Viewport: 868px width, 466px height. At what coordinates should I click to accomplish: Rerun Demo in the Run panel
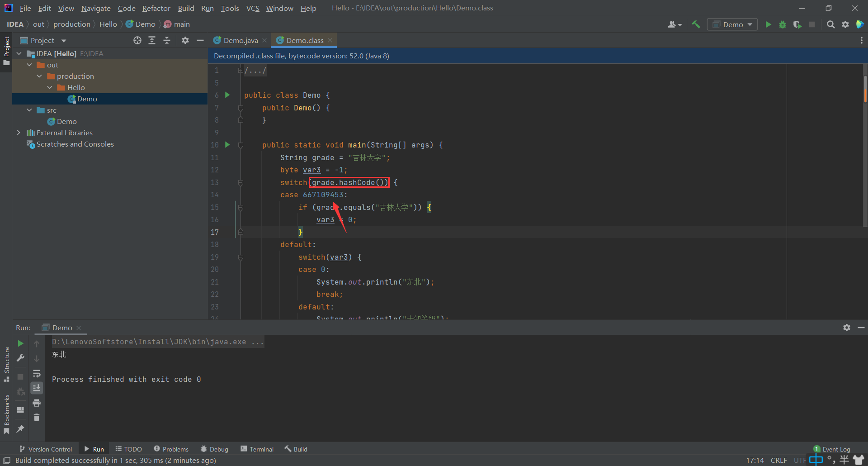20,343
